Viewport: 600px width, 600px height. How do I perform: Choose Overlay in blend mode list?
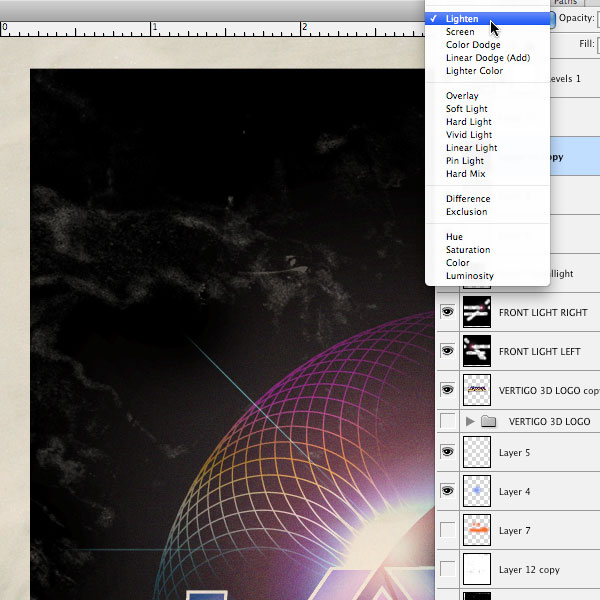coord(462,96)
